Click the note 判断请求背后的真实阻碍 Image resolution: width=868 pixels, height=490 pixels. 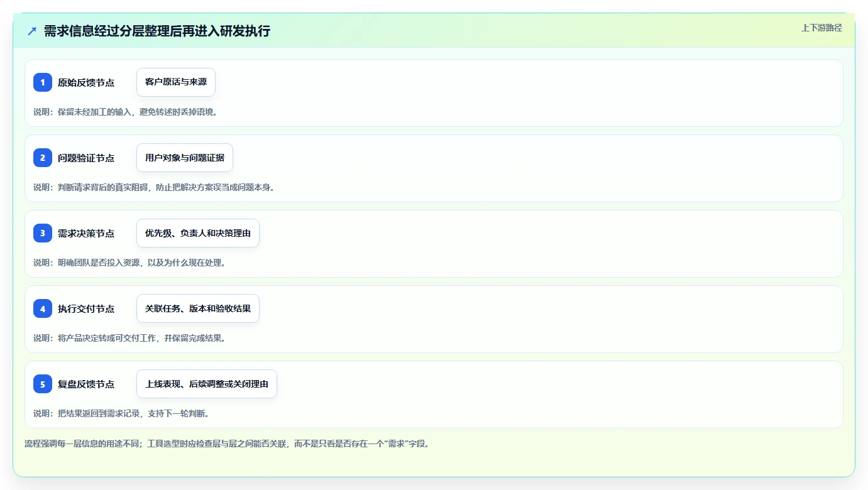[x=102, y=187]
